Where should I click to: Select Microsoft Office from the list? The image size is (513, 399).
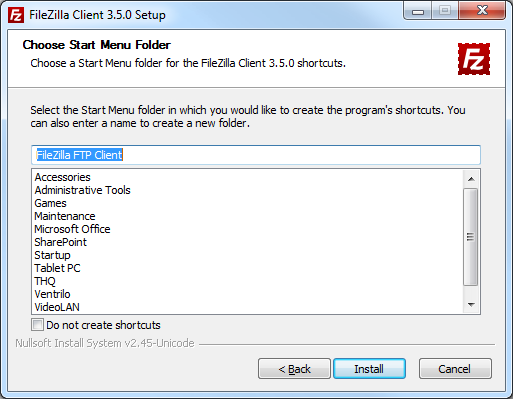(x=72, y=229)
